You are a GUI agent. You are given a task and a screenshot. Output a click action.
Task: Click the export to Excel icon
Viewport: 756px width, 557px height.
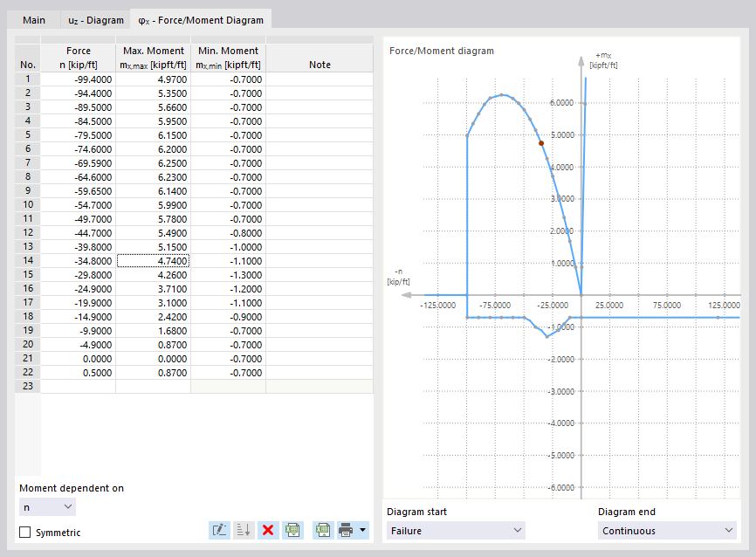tap(323, 531)
